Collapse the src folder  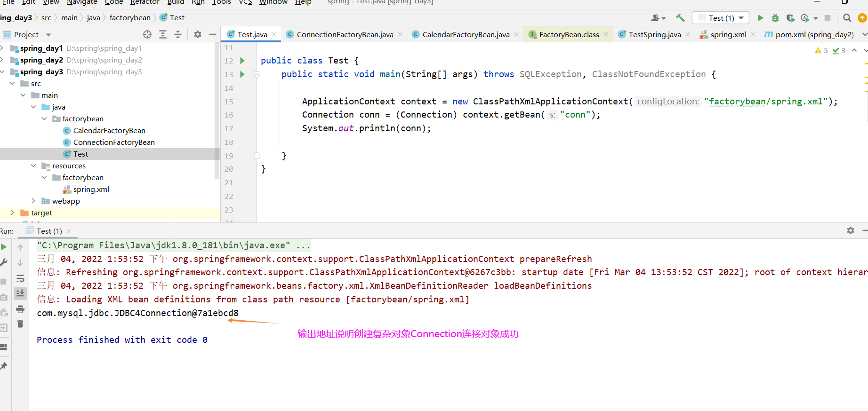pyautogui.click(x=12, y=83)
